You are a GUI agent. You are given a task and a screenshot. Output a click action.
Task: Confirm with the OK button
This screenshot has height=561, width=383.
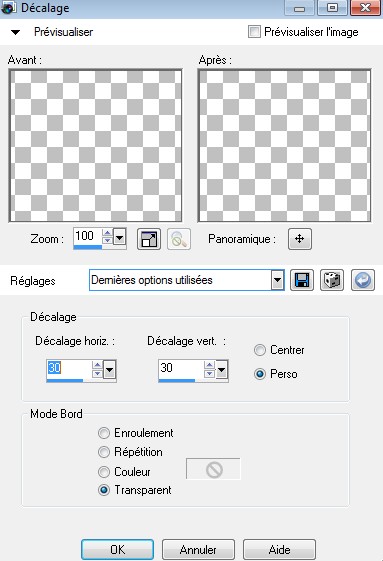117,549
